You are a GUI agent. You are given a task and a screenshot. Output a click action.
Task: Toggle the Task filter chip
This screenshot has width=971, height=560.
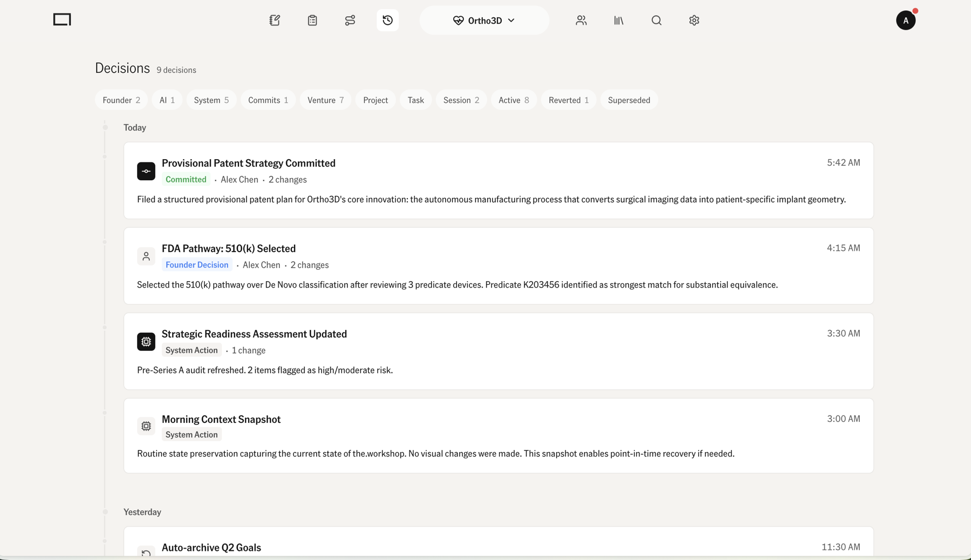coord(416,100)
